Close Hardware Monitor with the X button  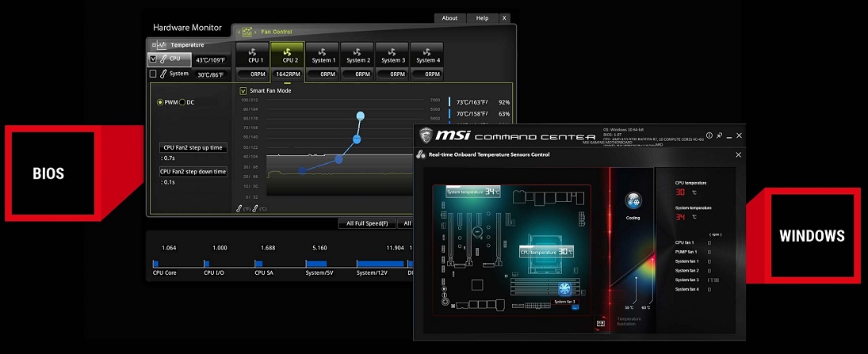coord(504,18)
